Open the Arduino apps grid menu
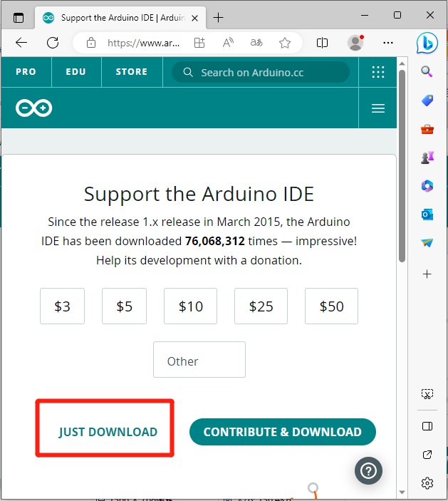Image resolution: width=448 pixels, height=501 pixels. pyautogui.click(x=378, y=72)
